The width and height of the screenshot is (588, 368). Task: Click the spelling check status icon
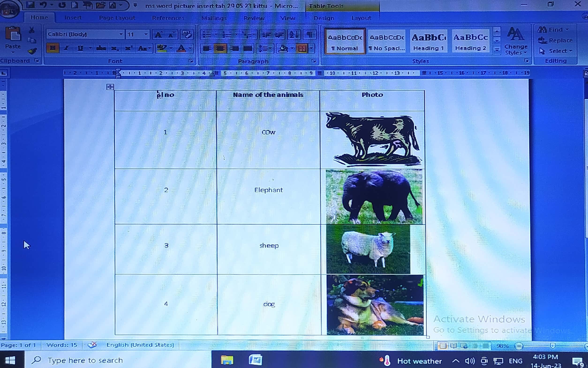click(92, 345)
